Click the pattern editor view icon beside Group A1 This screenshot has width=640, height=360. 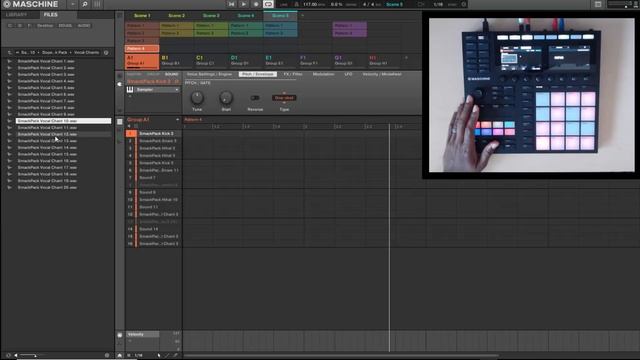coord(120,122)
